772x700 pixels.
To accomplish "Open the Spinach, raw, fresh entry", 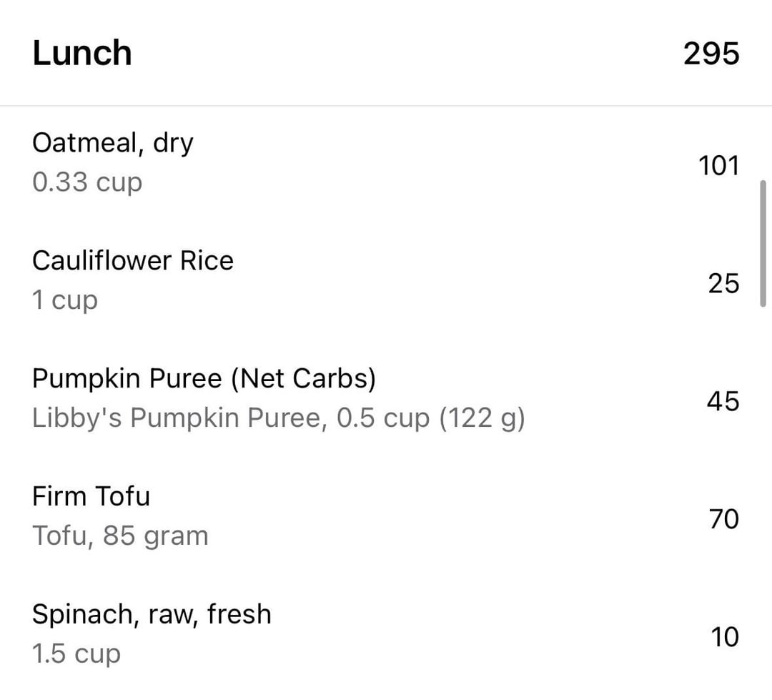I will coord(152,614).
